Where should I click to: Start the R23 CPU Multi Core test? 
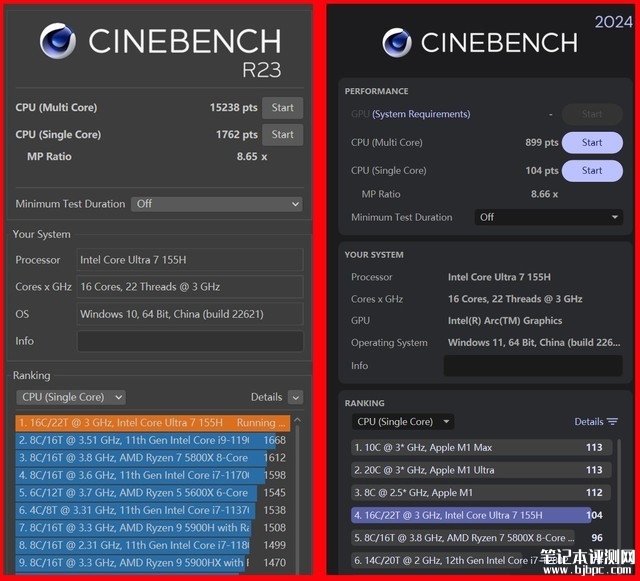point(282,108)
